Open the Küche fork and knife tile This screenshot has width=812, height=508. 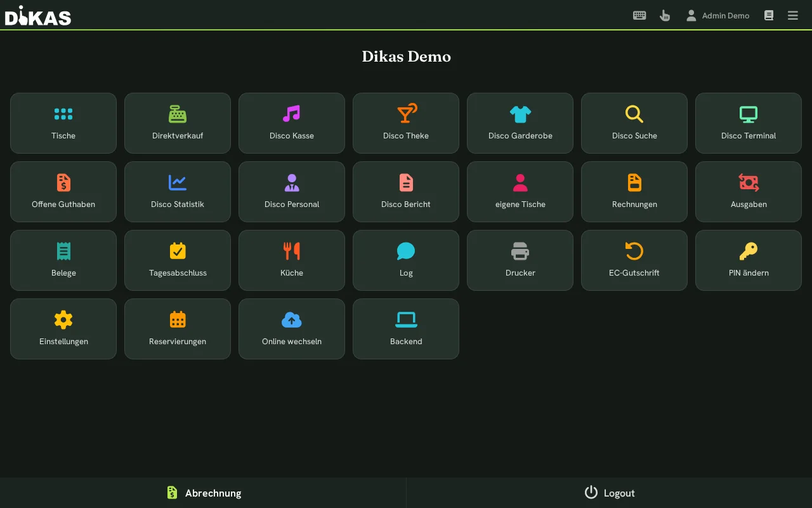[292, 260]
